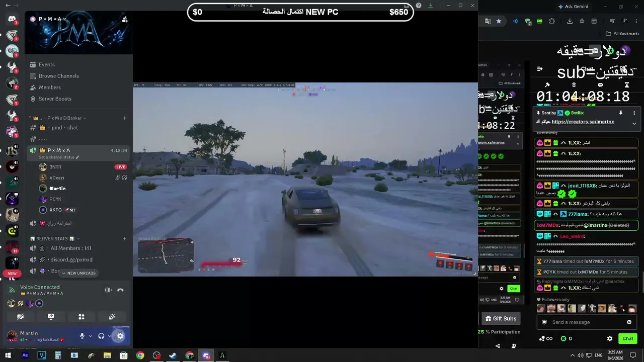Share your screen in Discord
This screenshot has width=644, height=362.
pyautogui.click(x=51, y=317)
